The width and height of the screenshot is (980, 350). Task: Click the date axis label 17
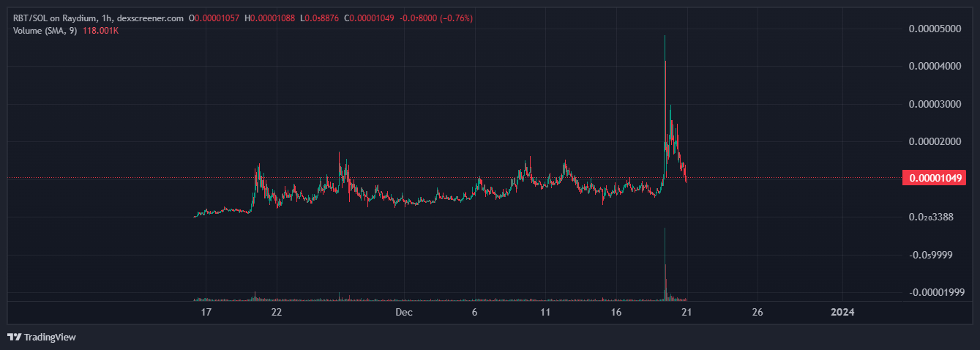point(206,313)
